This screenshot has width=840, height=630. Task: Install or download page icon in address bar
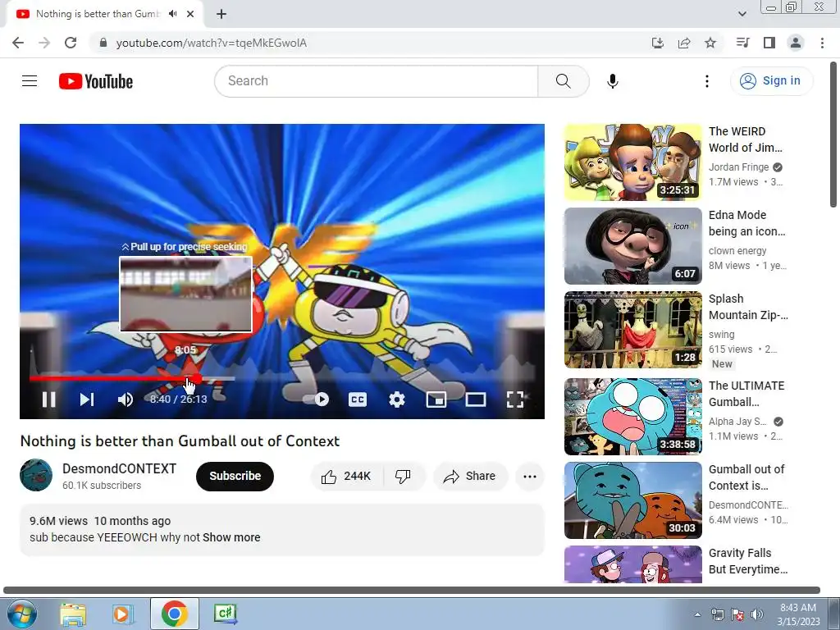coord(657,43)
